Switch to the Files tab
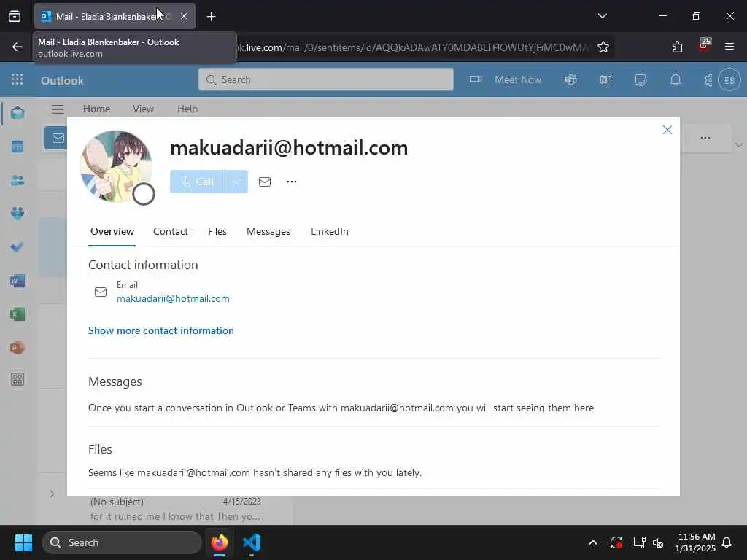The height and width of the screenshot is (560, 747). pyautogui.click(x=217, y=231)
